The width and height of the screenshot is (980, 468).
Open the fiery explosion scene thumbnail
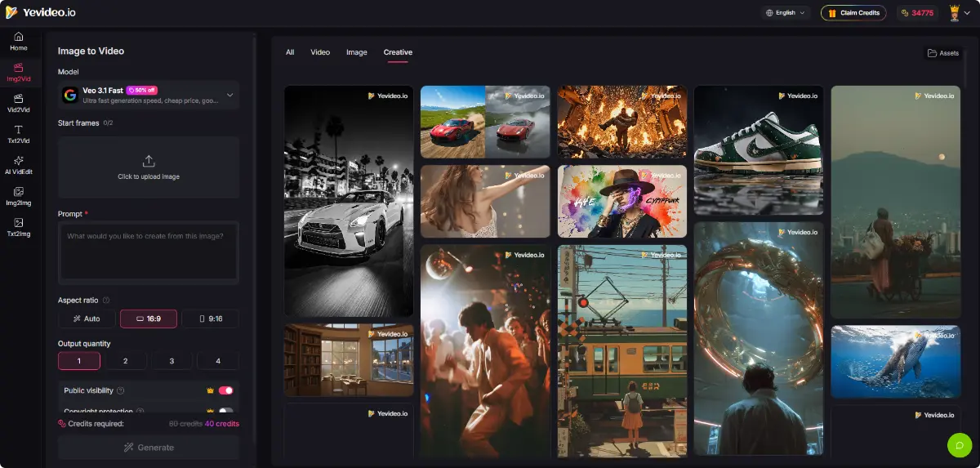(622, 122)
